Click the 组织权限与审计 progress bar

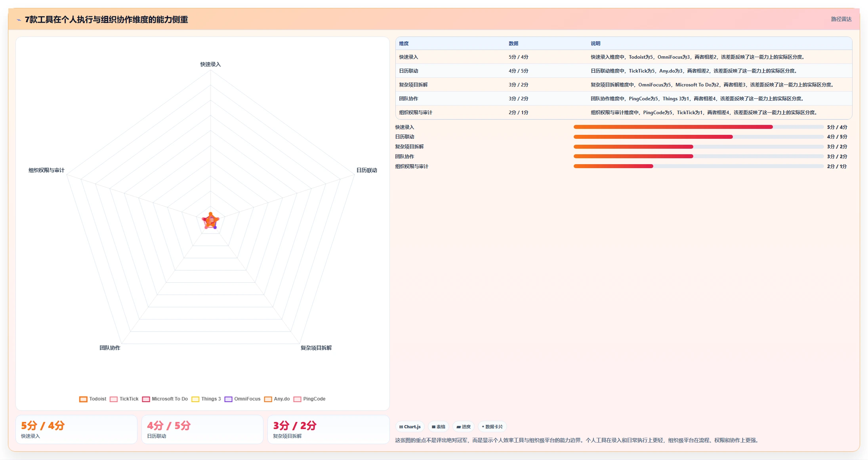click(698, 166)
